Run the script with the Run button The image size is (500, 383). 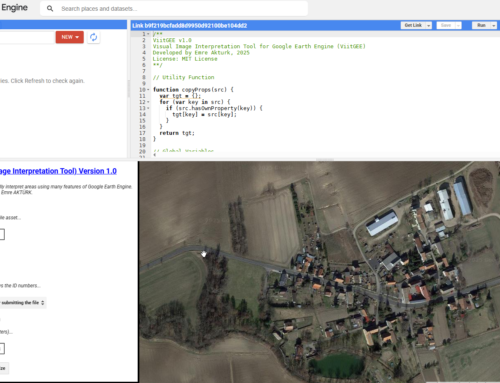(x=481, y=25)
